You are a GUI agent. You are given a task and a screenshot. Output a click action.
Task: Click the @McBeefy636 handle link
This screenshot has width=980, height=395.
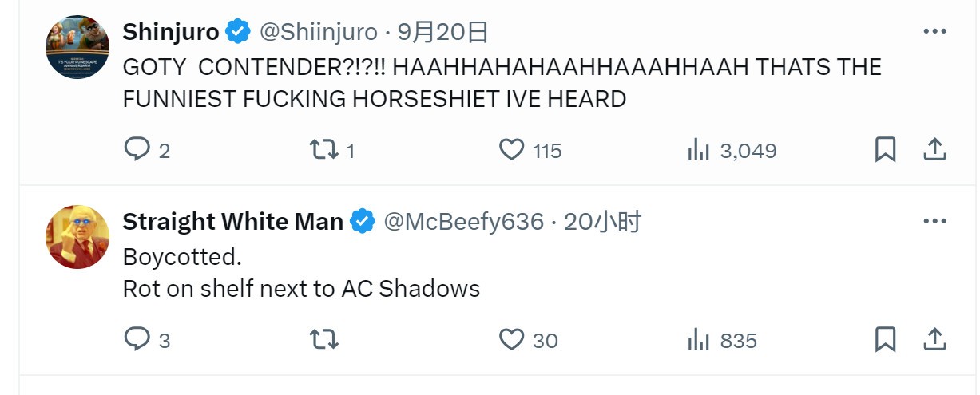pyautogui.click(x=464, y=222)
